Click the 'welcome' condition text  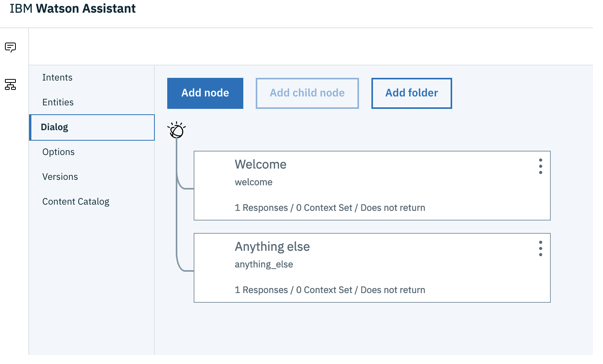pyautogui.click(x=253, y=182)
